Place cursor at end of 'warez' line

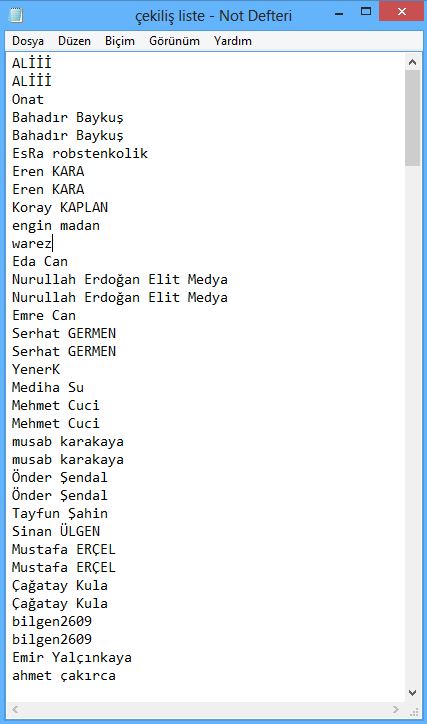[53, 243]
